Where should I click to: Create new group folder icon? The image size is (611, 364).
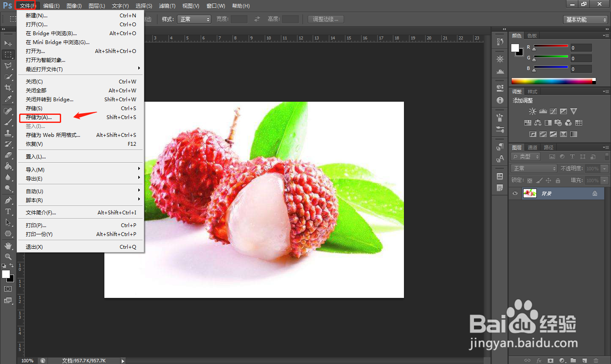573,361
